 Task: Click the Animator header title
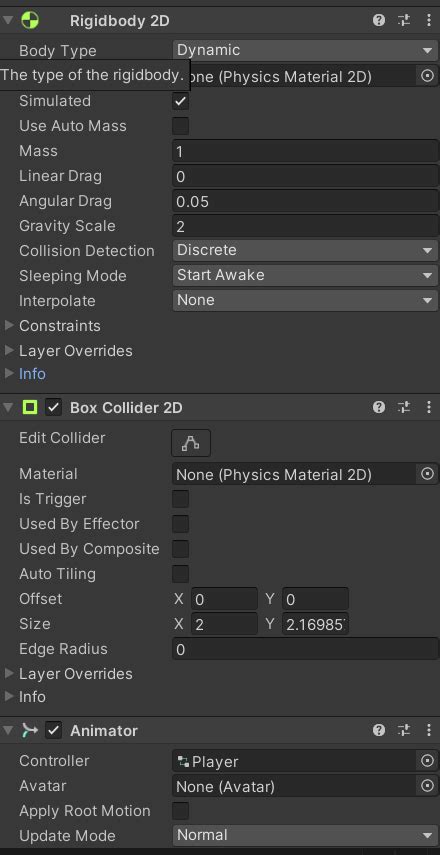104,730
